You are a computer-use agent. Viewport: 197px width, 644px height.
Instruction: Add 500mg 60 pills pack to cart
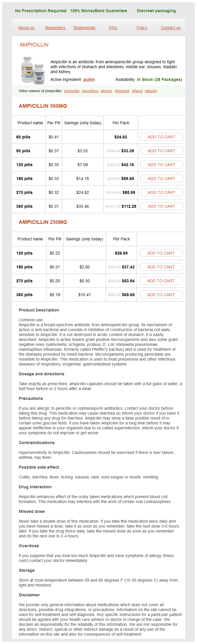161,137
